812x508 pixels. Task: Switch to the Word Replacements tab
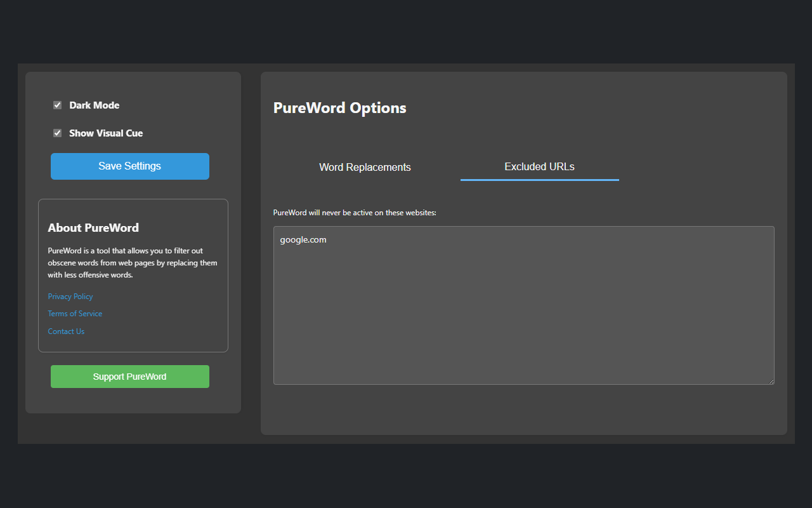pyautogui.click(x=365, y=167)
